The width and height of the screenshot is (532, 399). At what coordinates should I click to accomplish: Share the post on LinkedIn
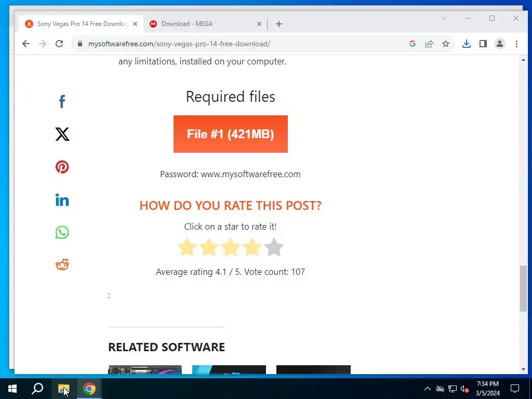tap(62, 200)
